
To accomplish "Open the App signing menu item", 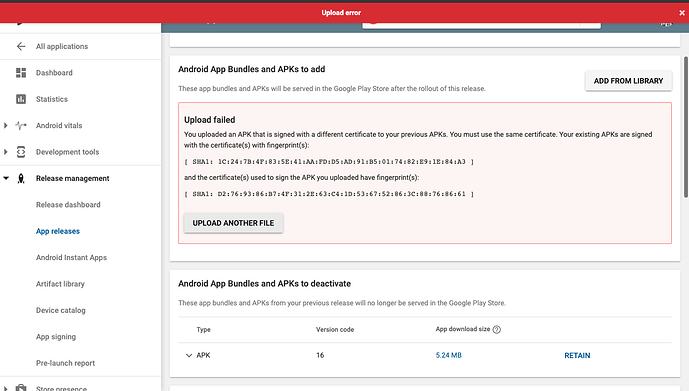I will coord(56,337).
